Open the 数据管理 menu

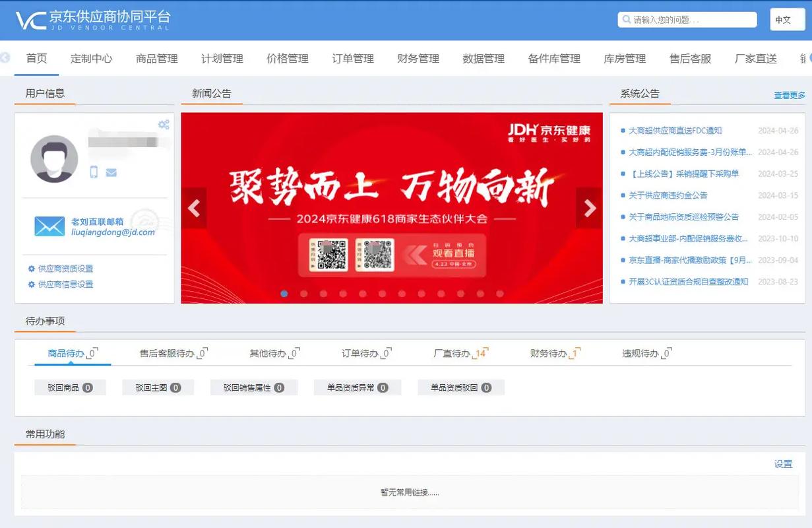484,59
